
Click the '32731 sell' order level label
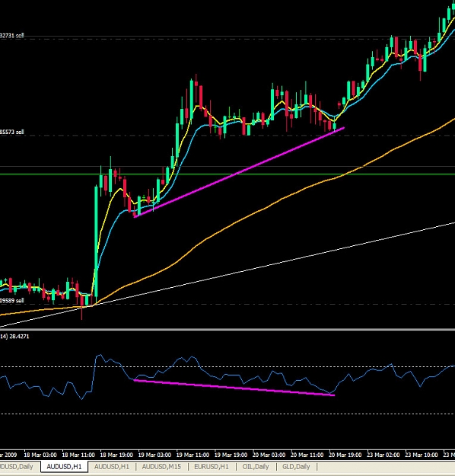click(x=12, y=36)
